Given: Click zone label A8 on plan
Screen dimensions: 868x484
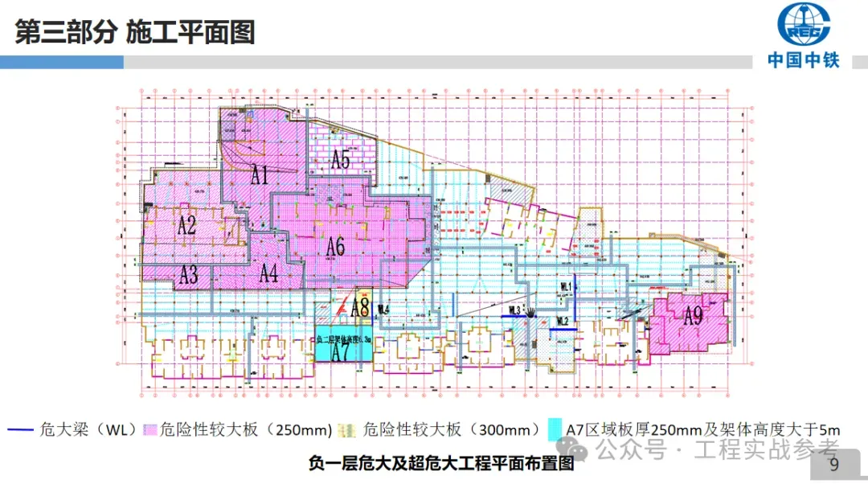Looking at the screenshot, I should point(360,307).
